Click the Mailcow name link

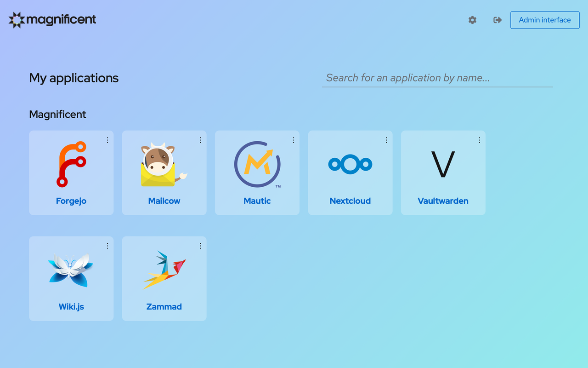tap(164, 201)
